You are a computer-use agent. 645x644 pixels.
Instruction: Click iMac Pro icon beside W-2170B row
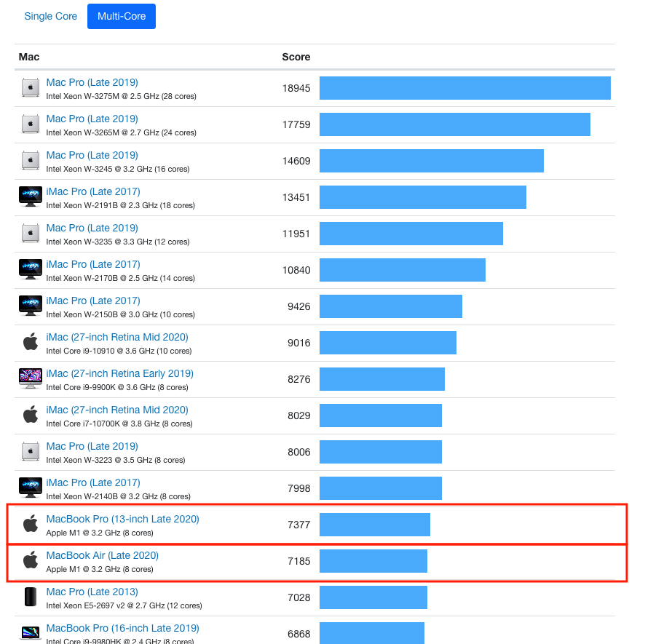(x=31, y=269)
